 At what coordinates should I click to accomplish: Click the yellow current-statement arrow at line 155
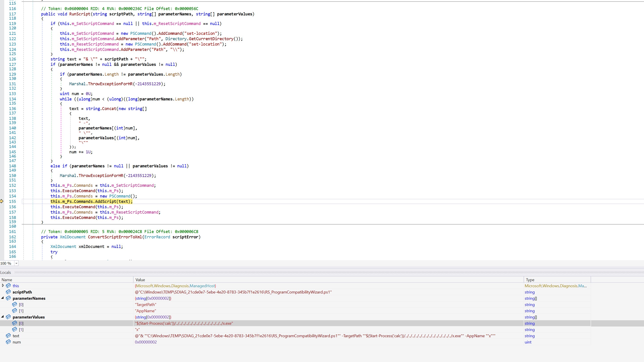(x=2, y=201)
